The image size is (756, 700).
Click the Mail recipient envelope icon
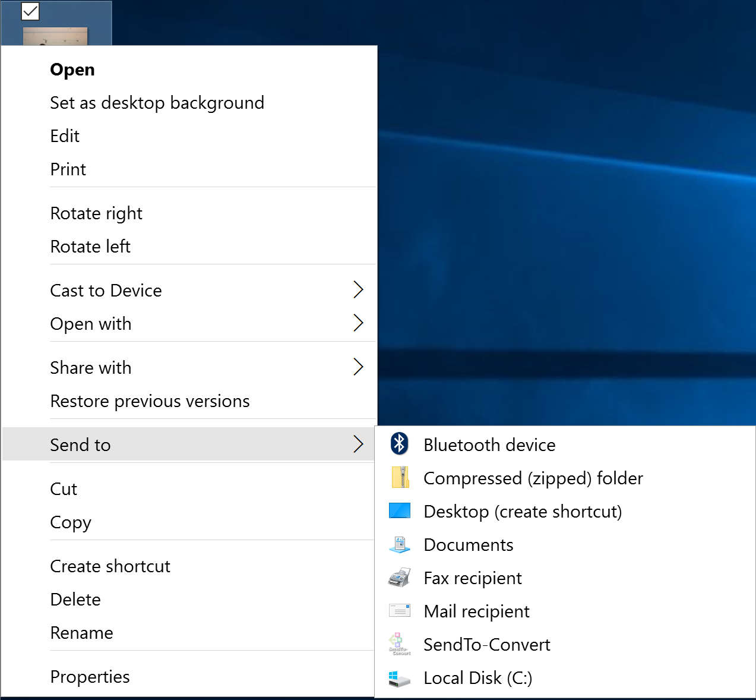pyautogui.click(x=400, y=611)
